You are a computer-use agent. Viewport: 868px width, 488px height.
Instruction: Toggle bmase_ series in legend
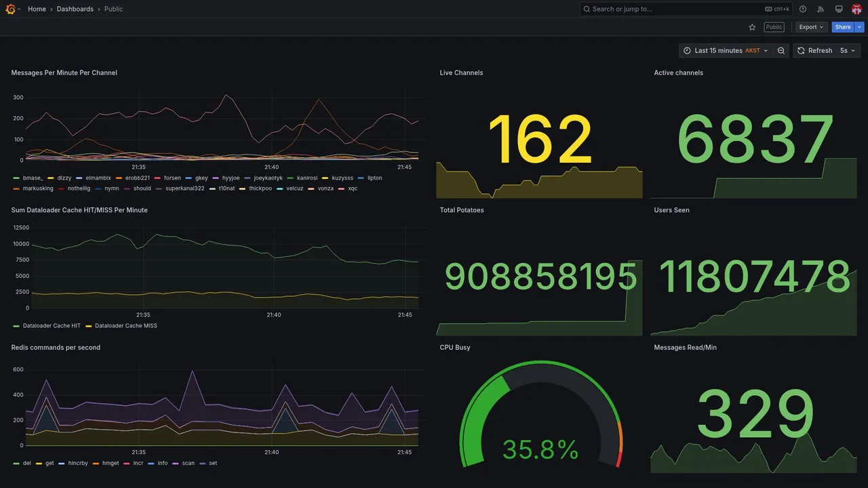coord(33,178)
